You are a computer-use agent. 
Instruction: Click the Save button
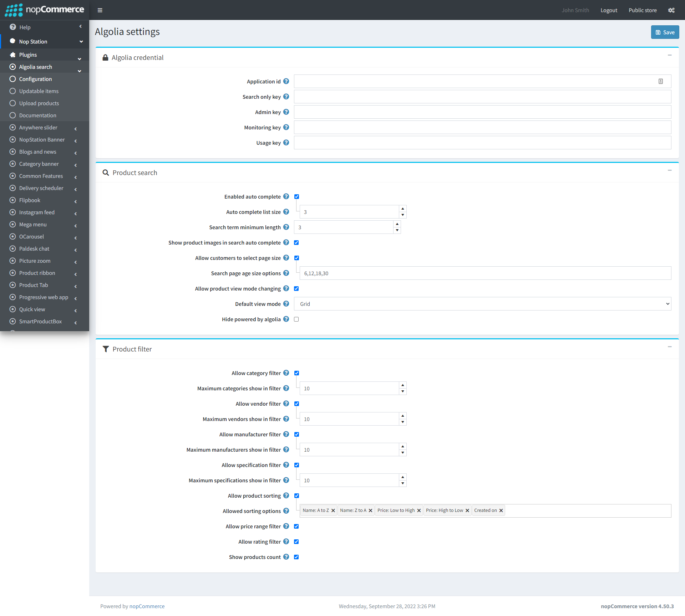click(665, 32)
